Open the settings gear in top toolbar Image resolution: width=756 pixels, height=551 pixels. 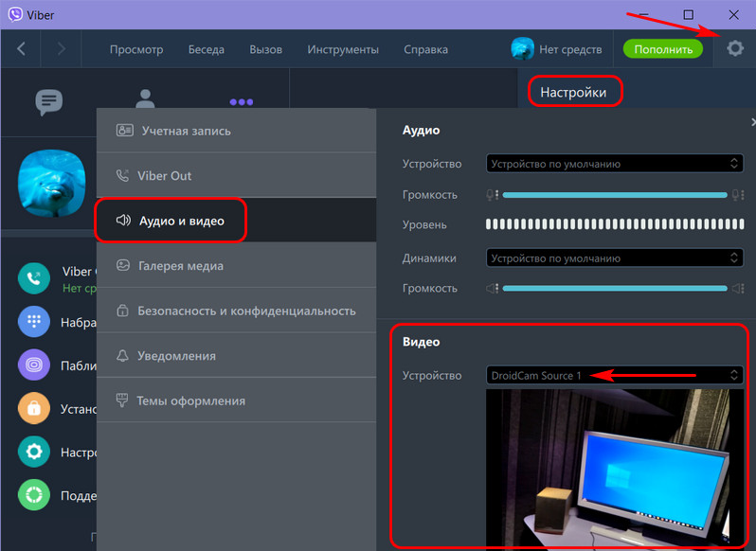coord(735,48)
